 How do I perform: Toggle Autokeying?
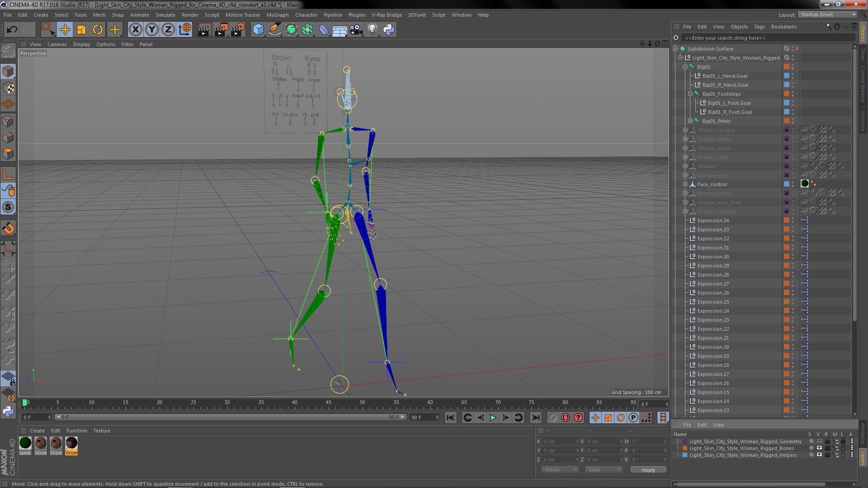565,418
